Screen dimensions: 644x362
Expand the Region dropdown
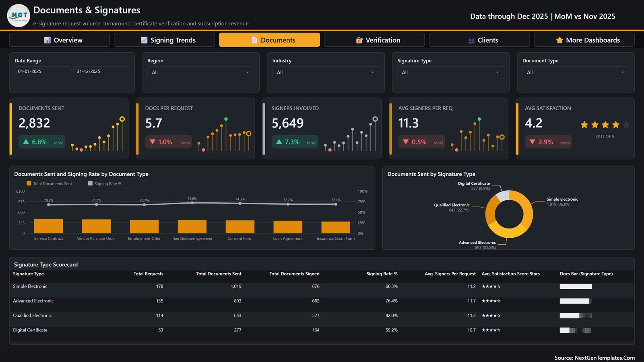point(200,72)
